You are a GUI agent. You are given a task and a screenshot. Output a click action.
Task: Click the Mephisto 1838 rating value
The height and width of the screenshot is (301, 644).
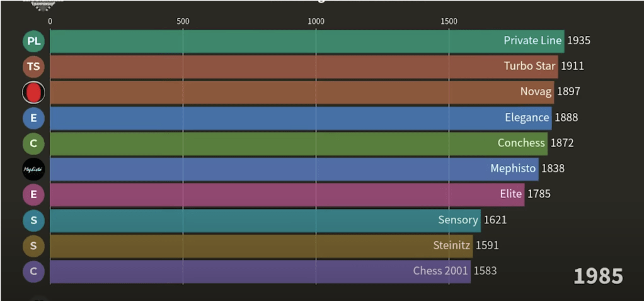pyautogui.click(x=553, y=168)
